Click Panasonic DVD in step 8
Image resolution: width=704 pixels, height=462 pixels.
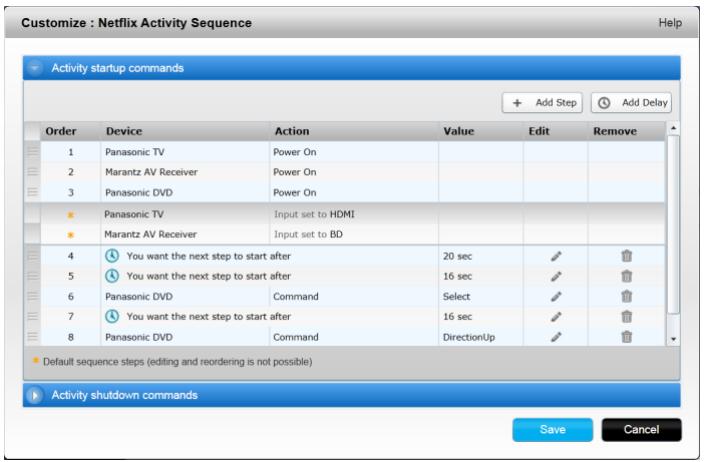point(139,337)
